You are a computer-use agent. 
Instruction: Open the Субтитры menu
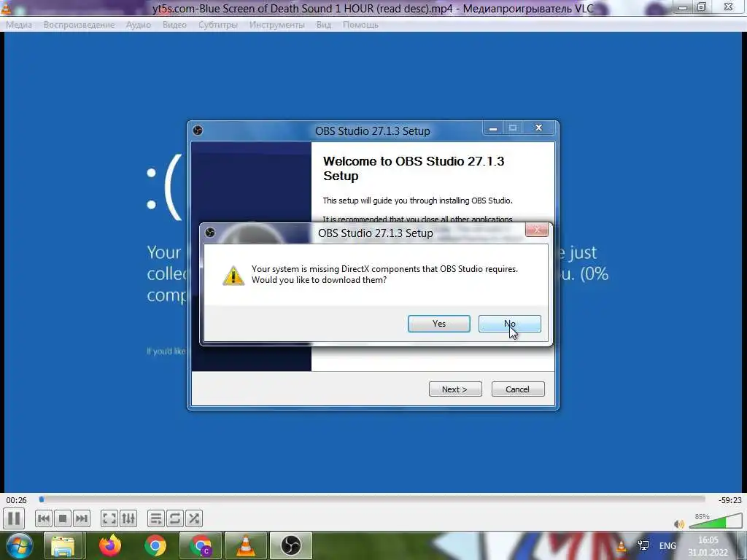tap(217, 25)
